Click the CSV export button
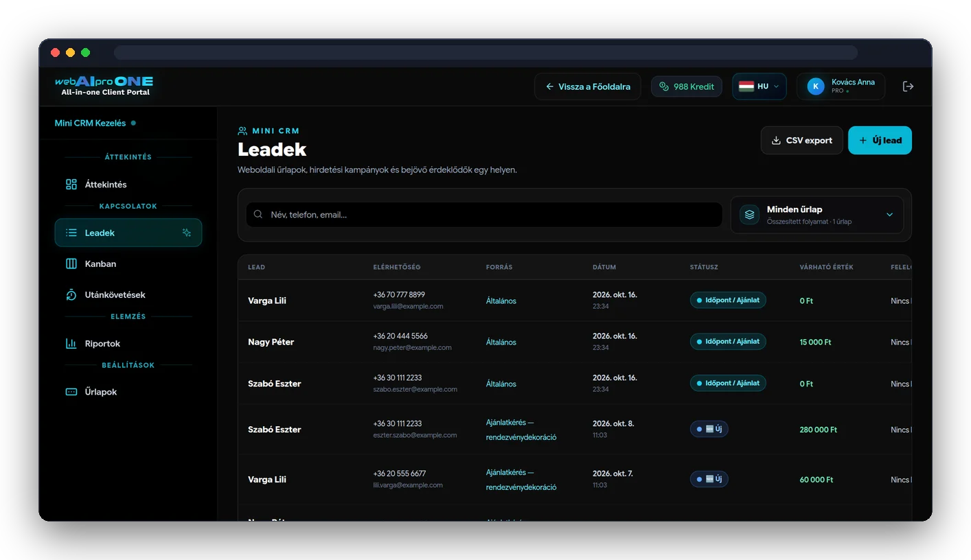 point(801,140)
